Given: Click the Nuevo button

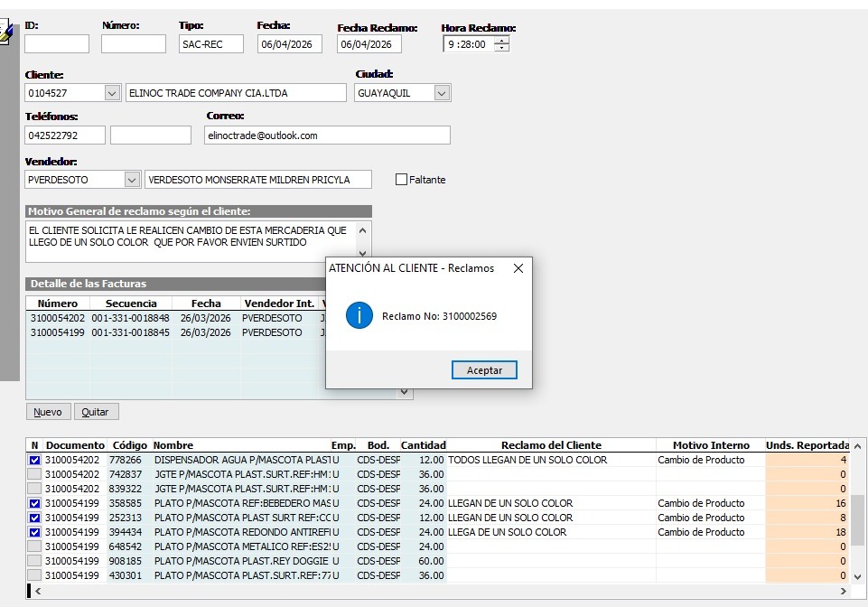Looking at the screenshot, I should [48, 412].
